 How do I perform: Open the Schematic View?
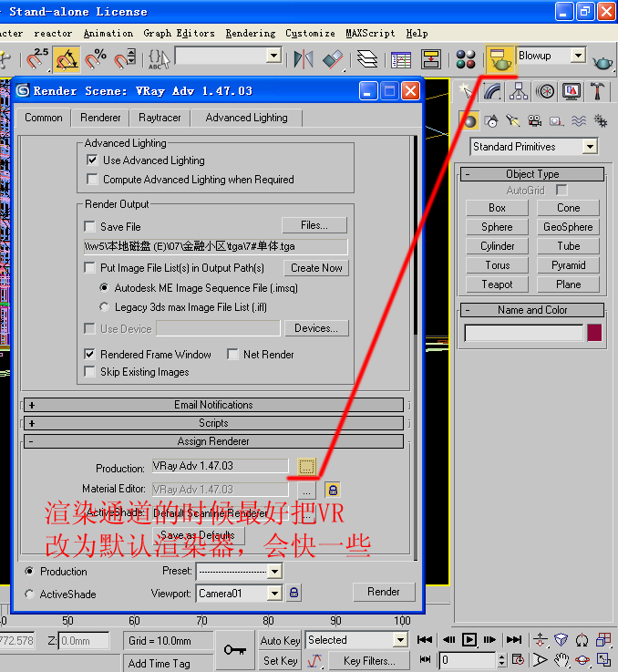[x=430, y=59]
